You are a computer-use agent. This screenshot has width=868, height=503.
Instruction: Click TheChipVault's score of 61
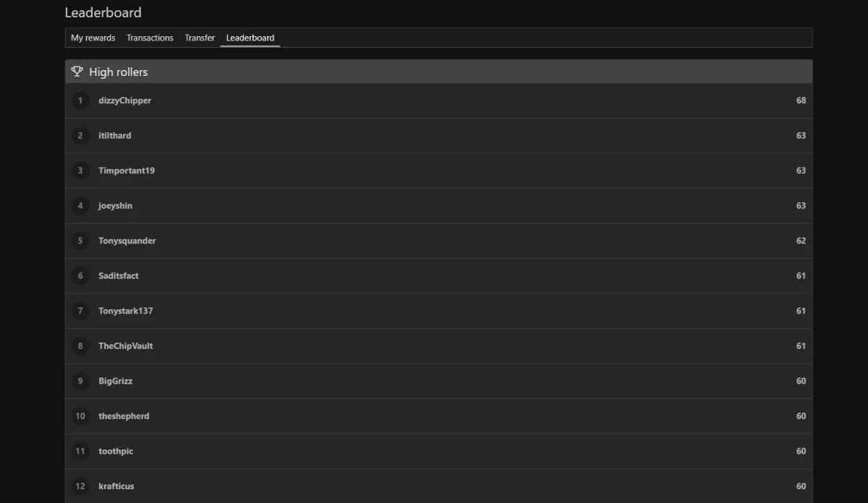pyautogui.click(x=801, y=346)
